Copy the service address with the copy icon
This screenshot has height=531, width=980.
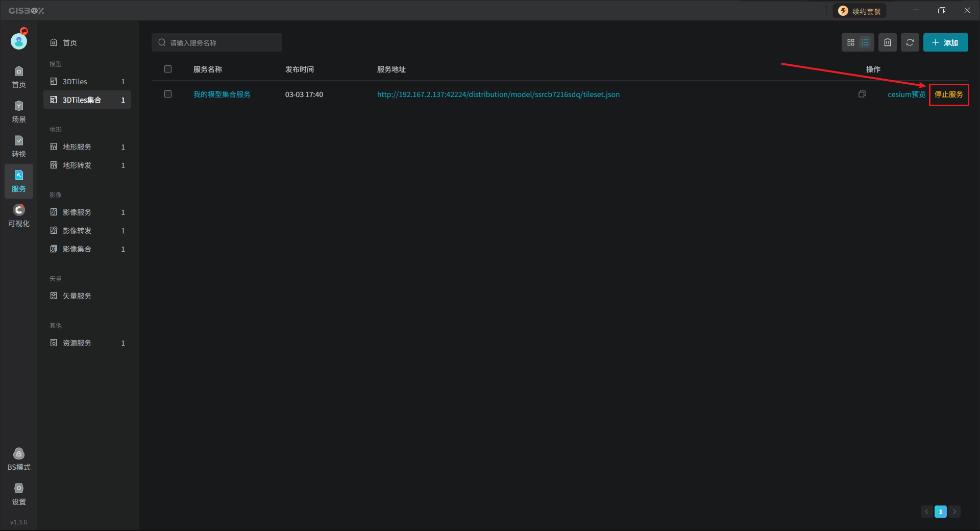[x=862, y=94]
